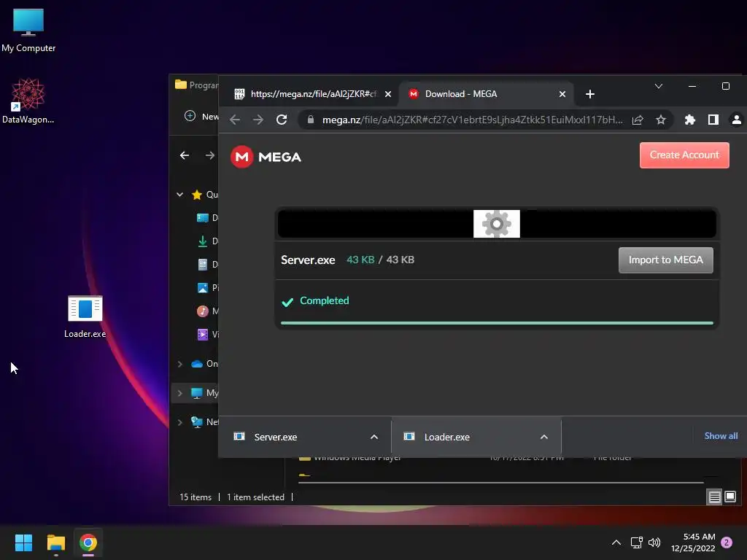
Task: Click the green download progress bar
Action: 497,323
